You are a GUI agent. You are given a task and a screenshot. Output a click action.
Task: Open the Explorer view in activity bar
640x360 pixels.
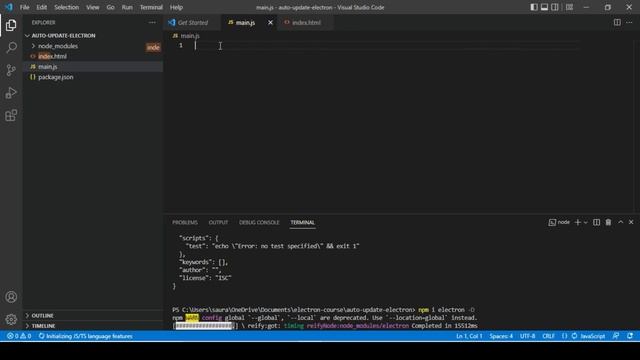pos(11,25)
